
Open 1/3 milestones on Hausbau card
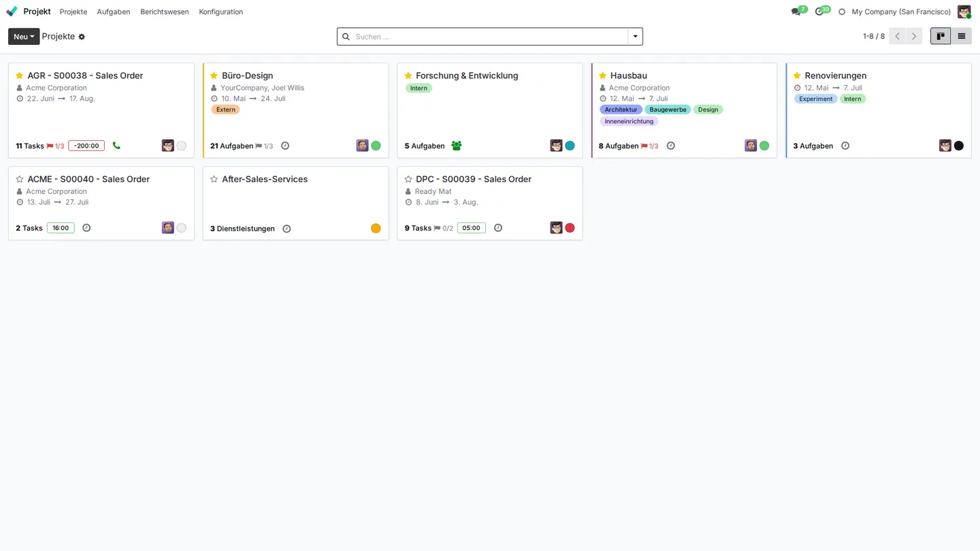649,146
